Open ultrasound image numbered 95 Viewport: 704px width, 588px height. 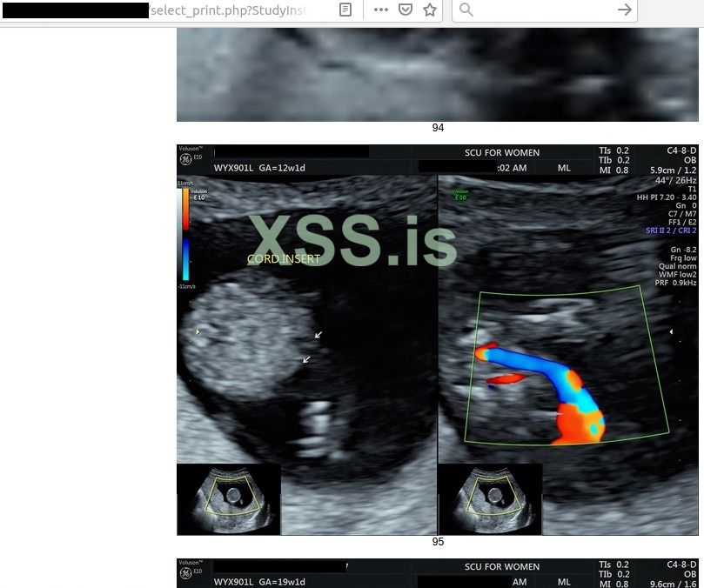tap(438, 340)
